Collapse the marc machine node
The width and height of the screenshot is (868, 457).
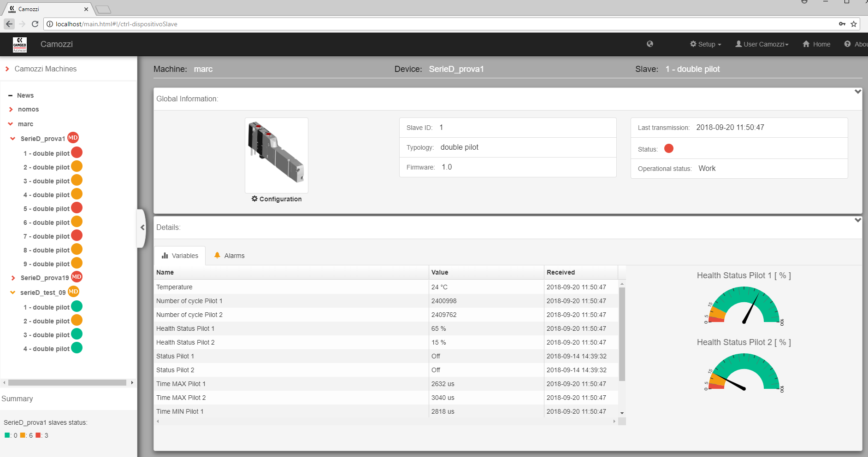11,124
